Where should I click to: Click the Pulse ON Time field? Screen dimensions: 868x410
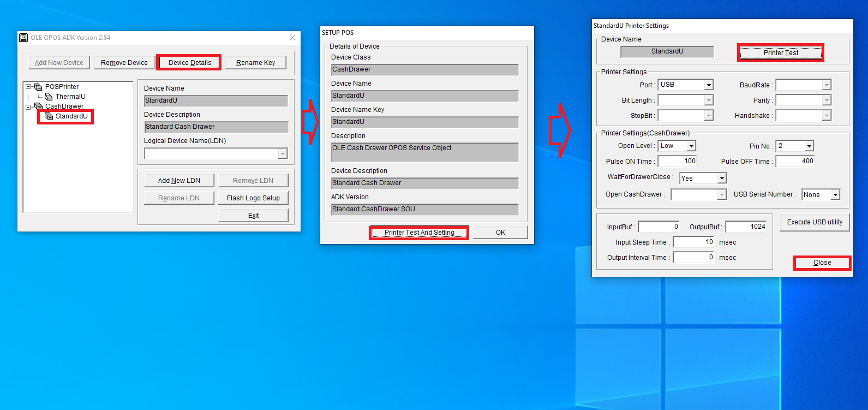point(677,161)
